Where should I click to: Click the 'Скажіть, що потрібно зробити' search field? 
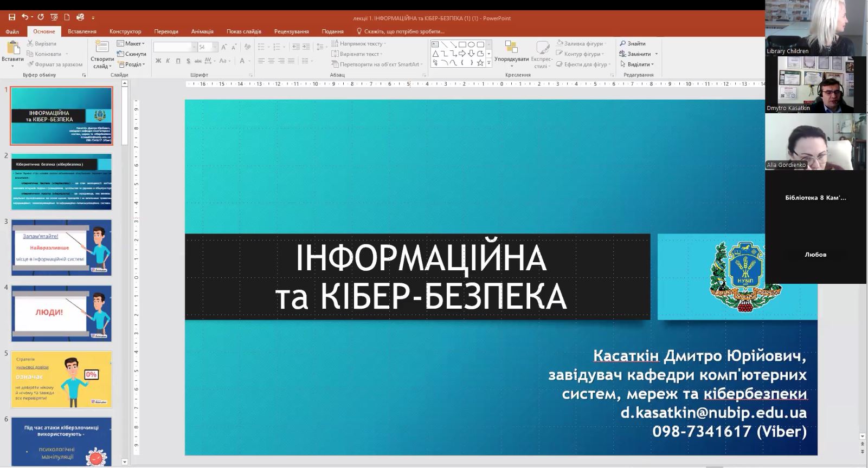tap(404, 31)
